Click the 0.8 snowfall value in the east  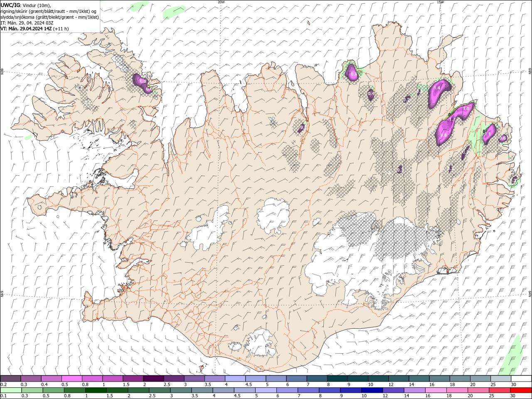pos(443,135)
